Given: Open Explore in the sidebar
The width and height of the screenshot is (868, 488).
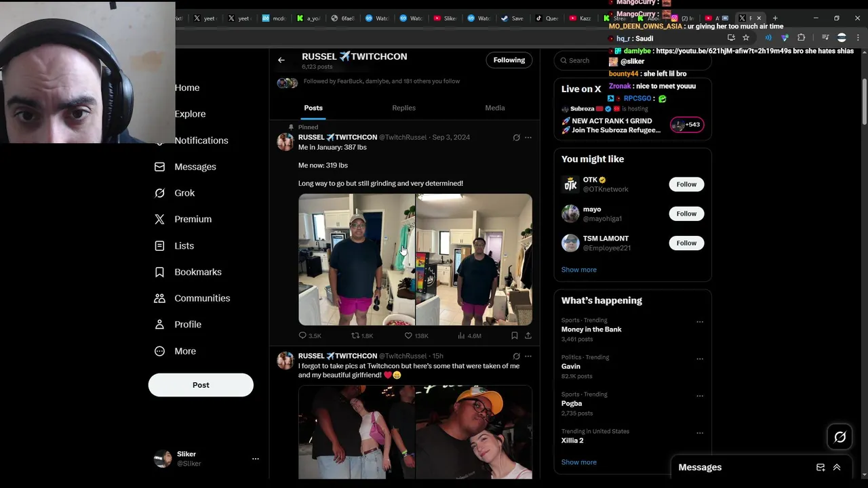Looking at the screenshot, I should coord(190,114).
